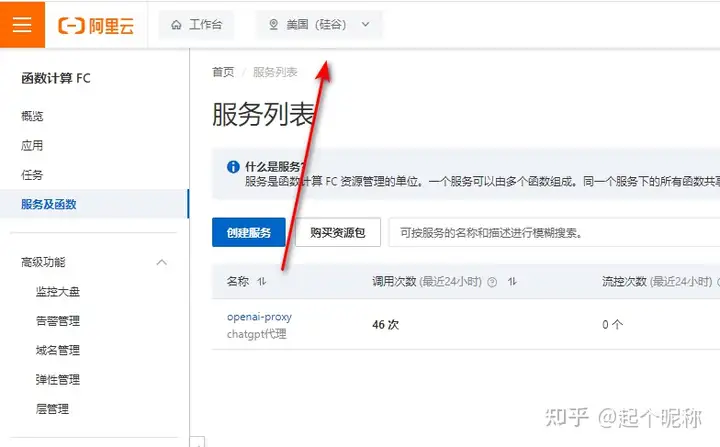The height and width of the screenshot is (447, 720).
Task: Click the 调用次数 help question icon
Action: point(492,282)
